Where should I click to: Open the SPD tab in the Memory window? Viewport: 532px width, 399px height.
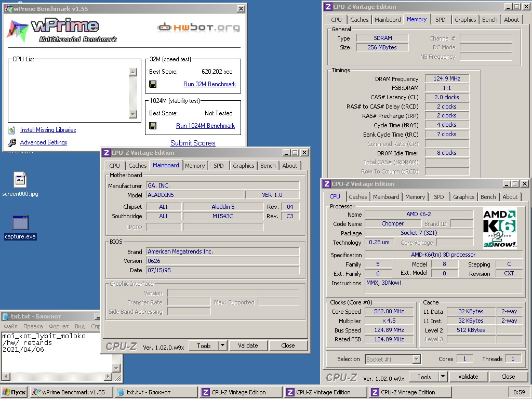441,20
